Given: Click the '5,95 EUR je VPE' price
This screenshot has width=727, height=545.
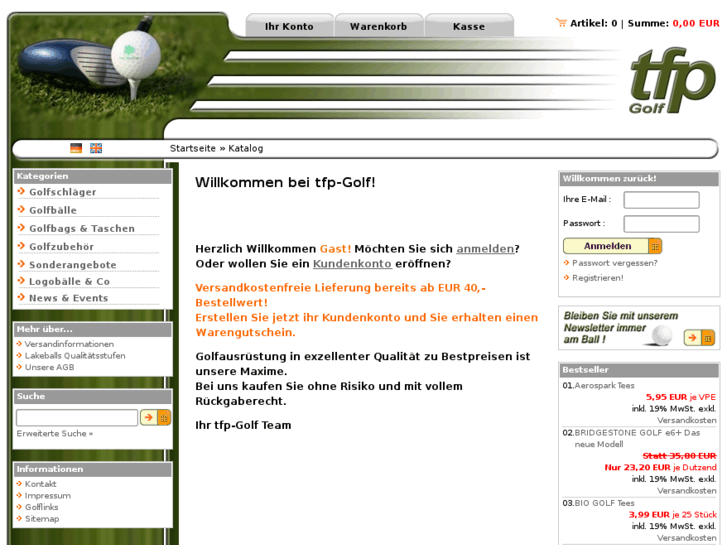Looking at the screenshot, I should pos(681,398).
